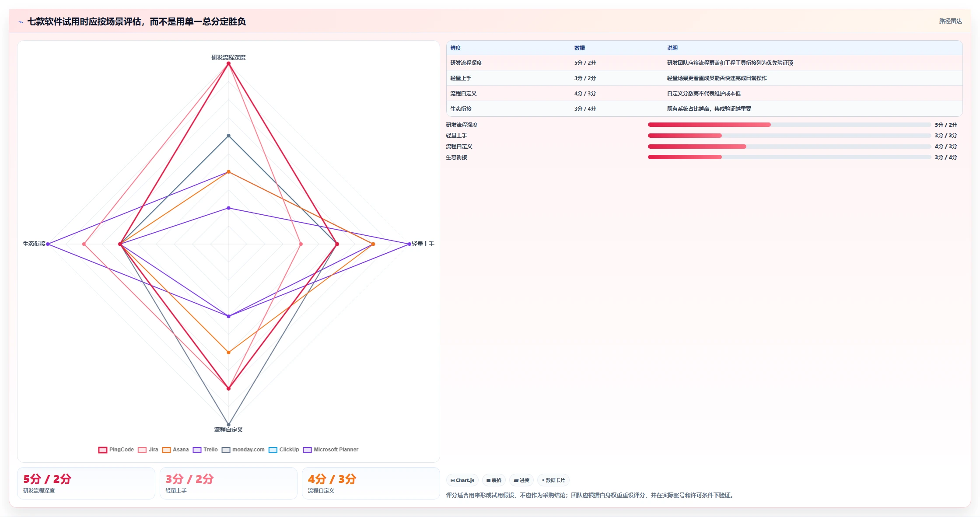
Task: Click the orange Asana point on the 研发流程深度 axis
Action: [228, 172]
